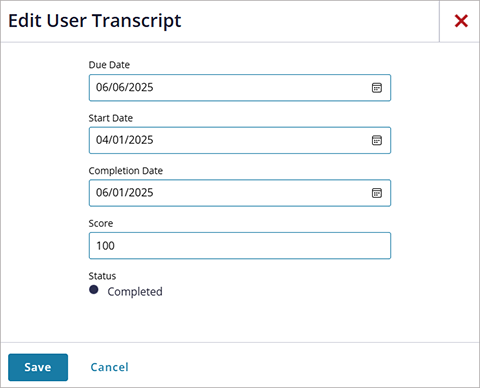Save the transcript changes
480x388 pixels.
(x=38, y=367)
